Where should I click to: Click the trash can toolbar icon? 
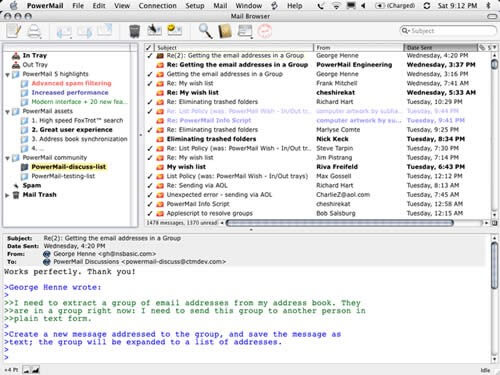pyautogui.click(x=134, y=31)
